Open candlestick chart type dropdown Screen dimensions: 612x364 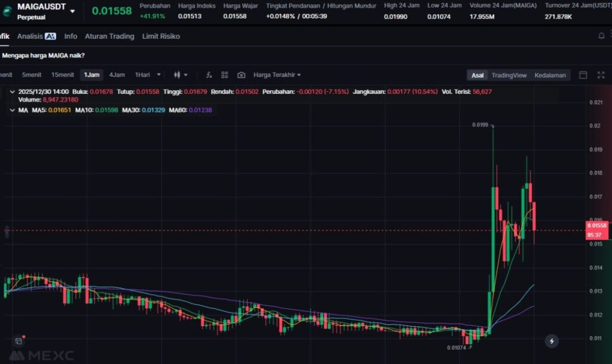point(180,75)
